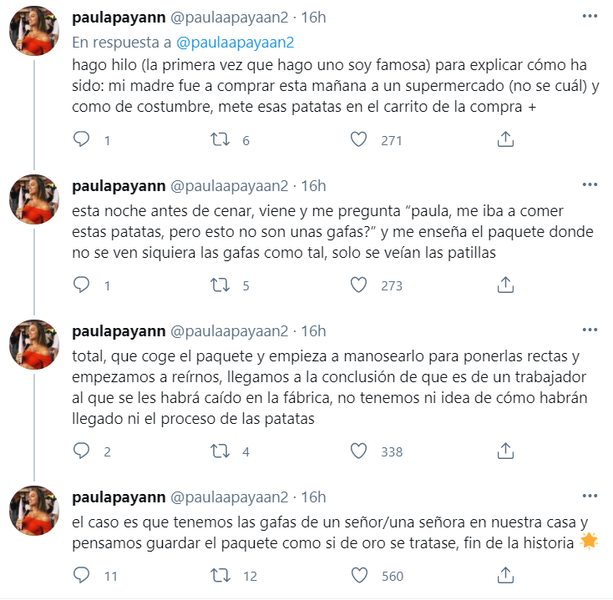
Task: Reply to the tweet starting "esta noche"
Action: point(81,285)
